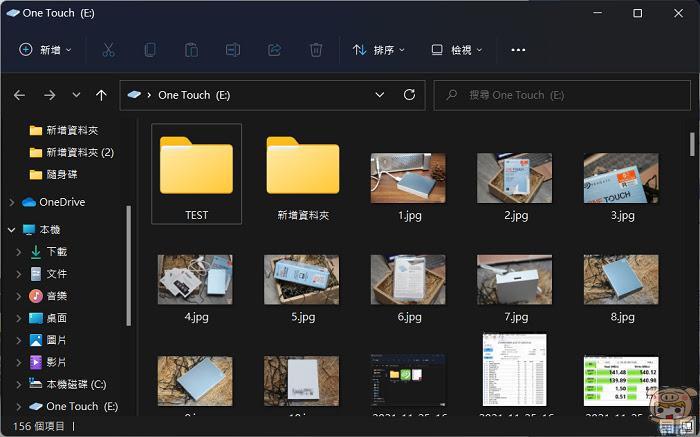The height and width of the screenshot is (437, 700).
Task: Click the Paste clipboard icon
Action: pyautogui.click(x=192, y=50)
